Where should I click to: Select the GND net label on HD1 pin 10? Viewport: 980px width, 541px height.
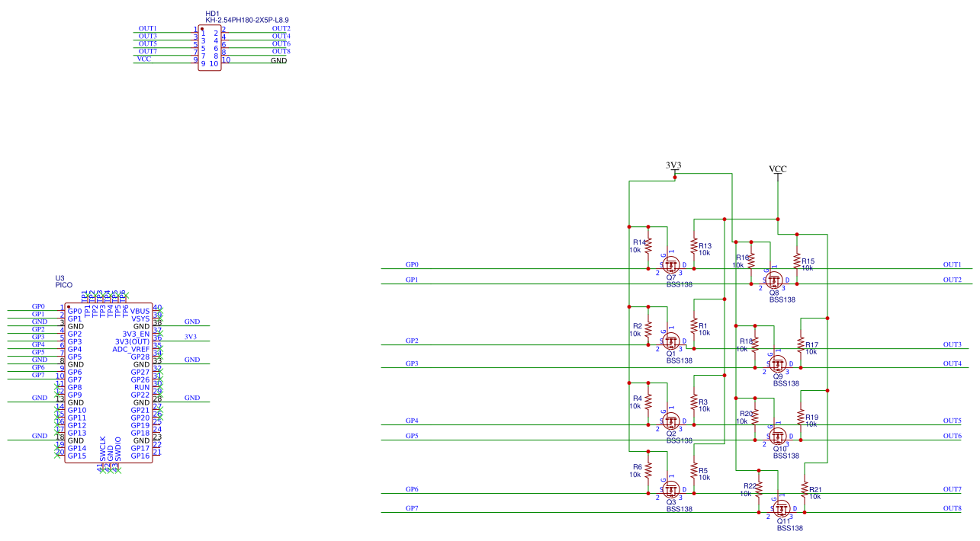[279, 59]
